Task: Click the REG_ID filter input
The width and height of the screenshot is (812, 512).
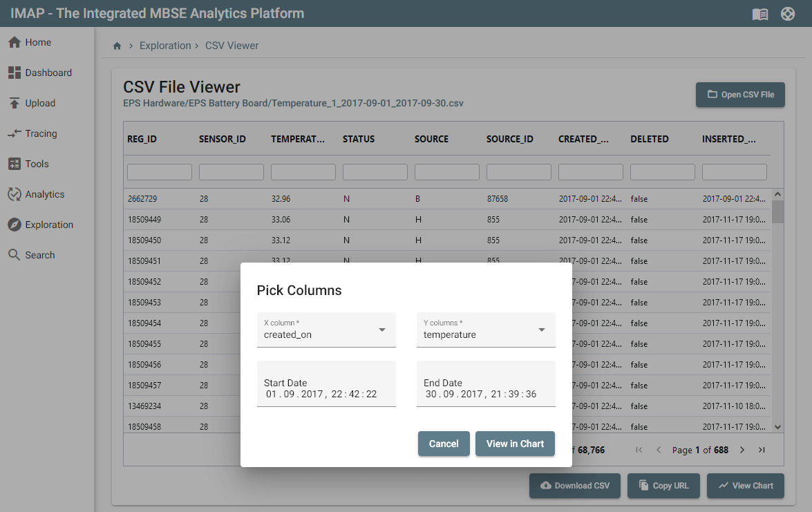Action: tap(160, 172)
